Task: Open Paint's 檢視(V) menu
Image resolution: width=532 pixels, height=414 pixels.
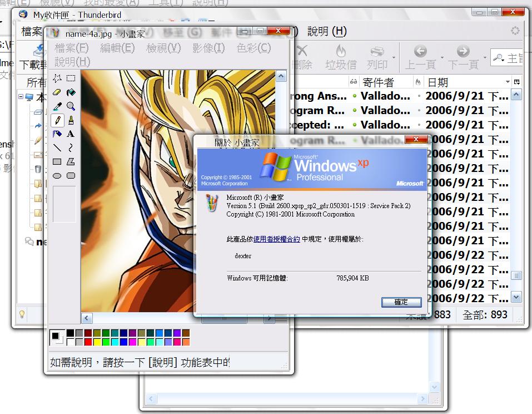Action: [x=163, y=48]
